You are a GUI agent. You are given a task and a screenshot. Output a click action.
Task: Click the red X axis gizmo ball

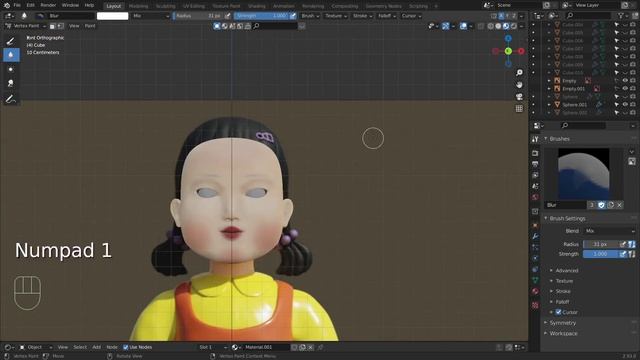click(x=521, y=51)
